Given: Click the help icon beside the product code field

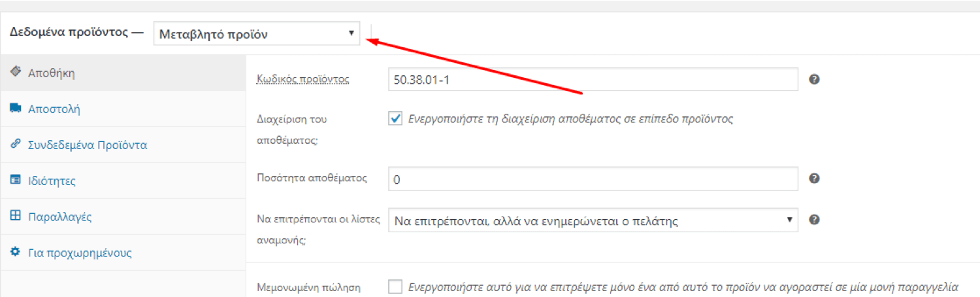Looking at the screenshot, I should coord(814,79).
